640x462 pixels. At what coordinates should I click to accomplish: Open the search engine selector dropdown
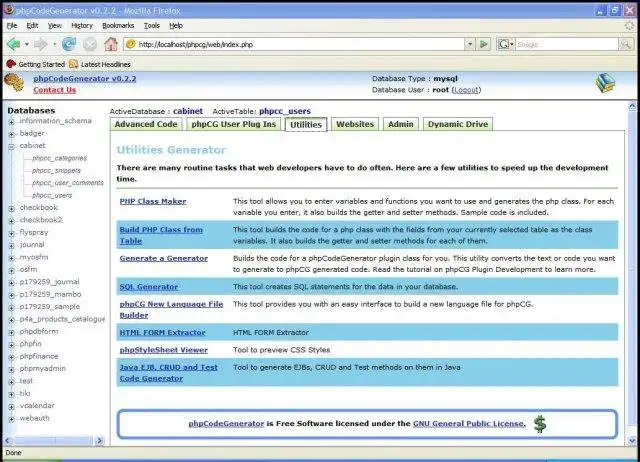512,44
